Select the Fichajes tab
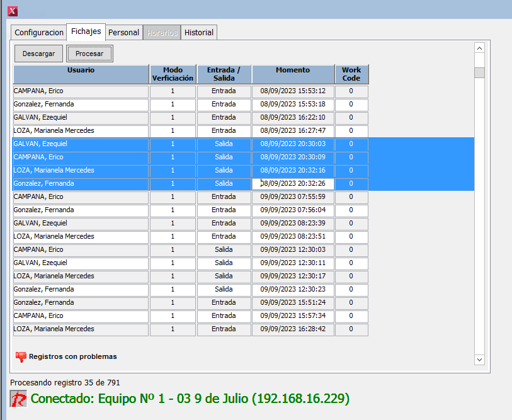Image resolution: width=512 pixels, height=420 pixels. coord(86,31)
